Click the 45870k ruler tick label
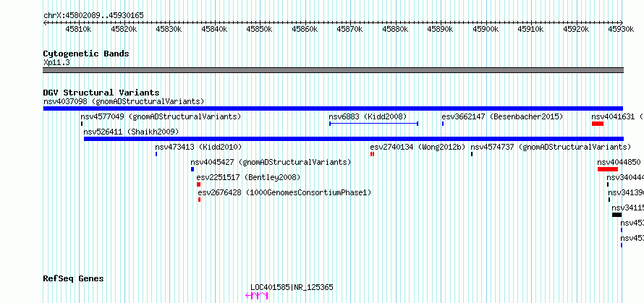 pos(350,29)
